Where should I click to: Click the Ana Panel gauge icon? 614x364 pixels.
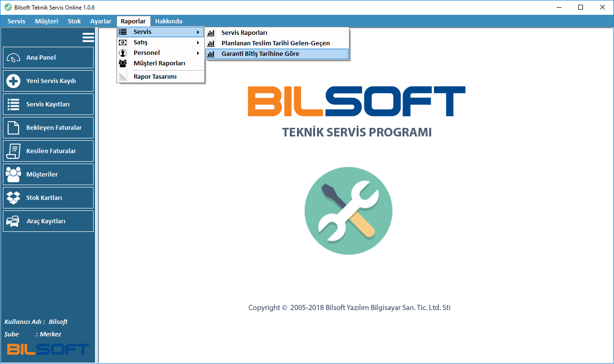tap(13, 58)
